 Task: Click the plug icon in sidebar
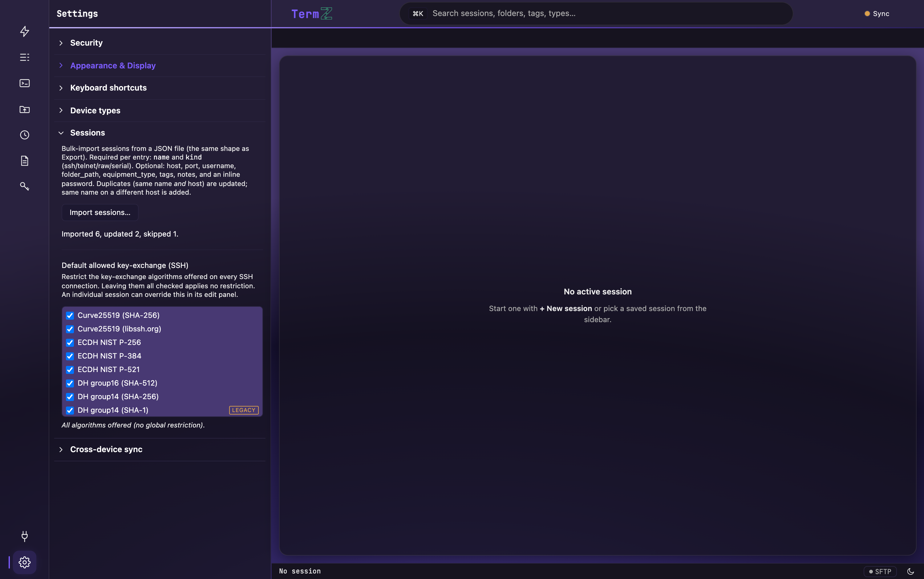25,536
